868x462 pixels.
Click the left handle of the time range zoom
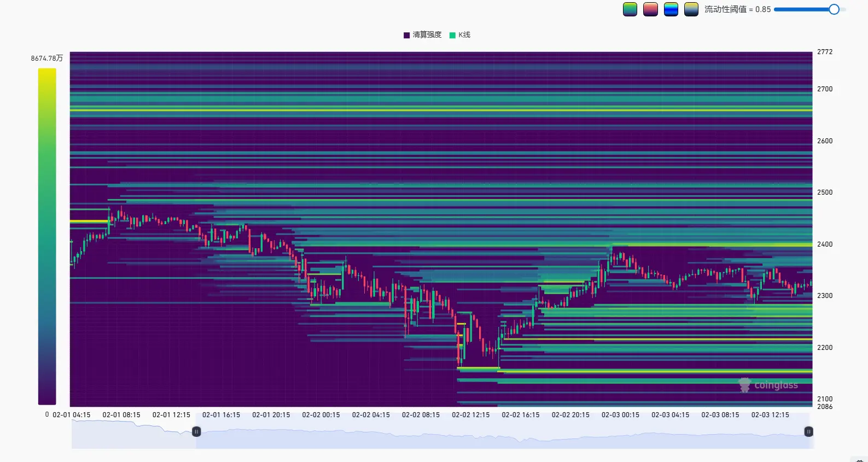click(196, 431)
